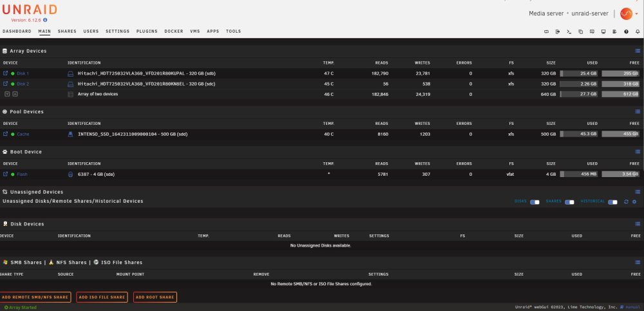Collapse Boot Device via its list icon

click(638, 151)
